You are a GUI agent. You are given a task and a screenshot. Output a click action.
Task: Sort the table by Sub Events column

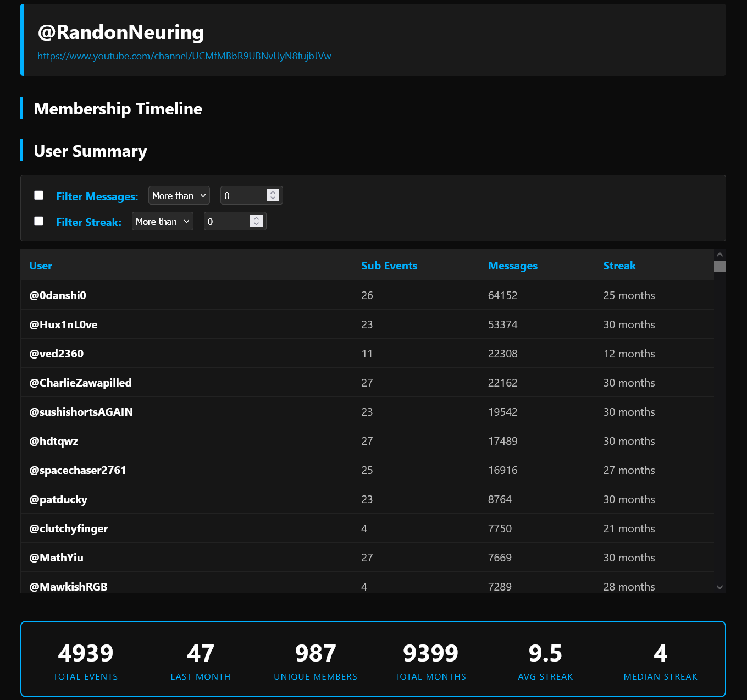(389, 266)
